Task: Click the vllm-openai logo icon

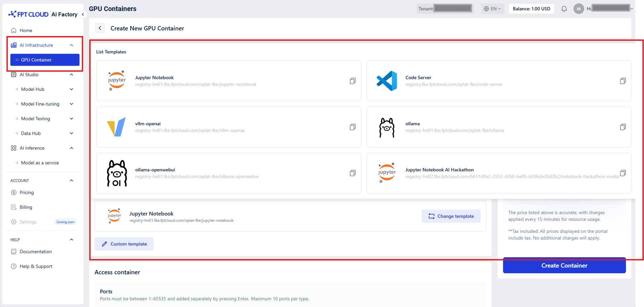Action: click(x=116, y=127)
